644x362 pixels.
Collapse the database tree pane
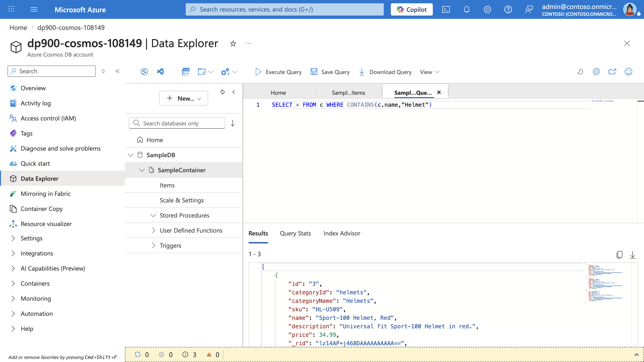tap(234, 92)
